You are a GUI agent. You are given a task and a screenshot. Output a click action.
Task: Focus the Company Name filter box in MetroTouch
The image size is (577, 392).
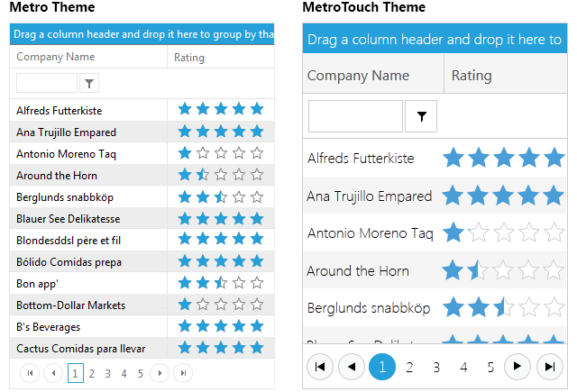355,116
